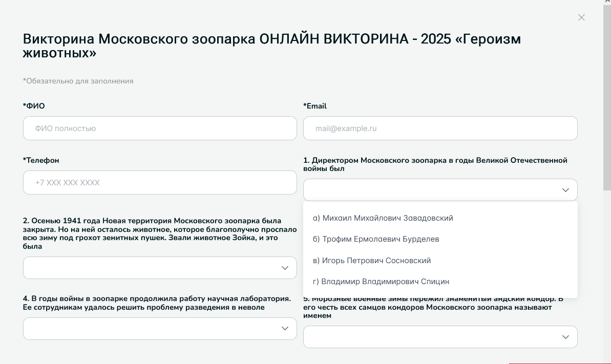The height and width of the screenshot is (364, 611).
Task: Collapse the question 1 director dropdown
Action: coord(440,190)
